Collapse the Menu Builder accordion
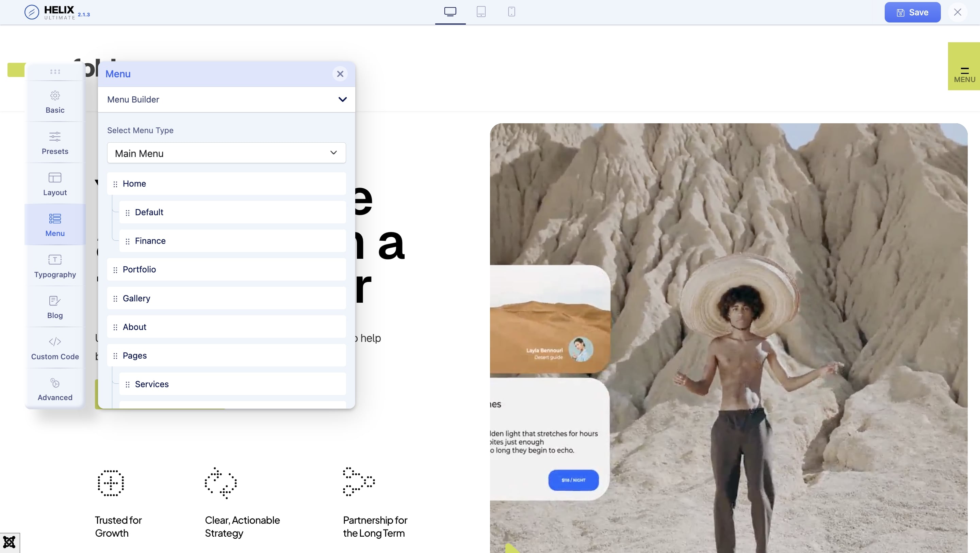980x553 pixels. point(342,99)
